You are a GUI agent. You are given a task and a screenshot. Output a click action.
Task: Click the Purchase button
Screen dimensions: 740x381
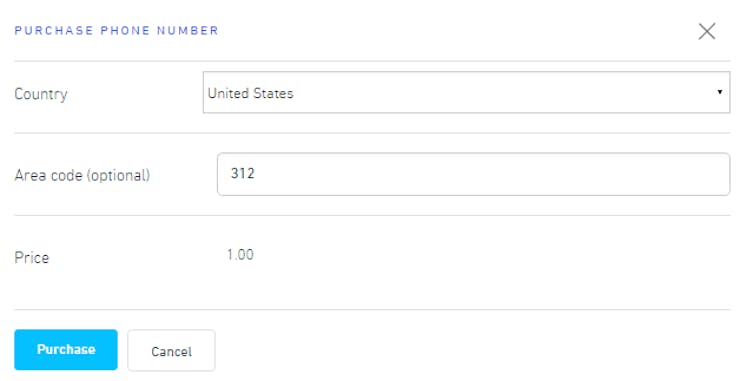[66, 349]
